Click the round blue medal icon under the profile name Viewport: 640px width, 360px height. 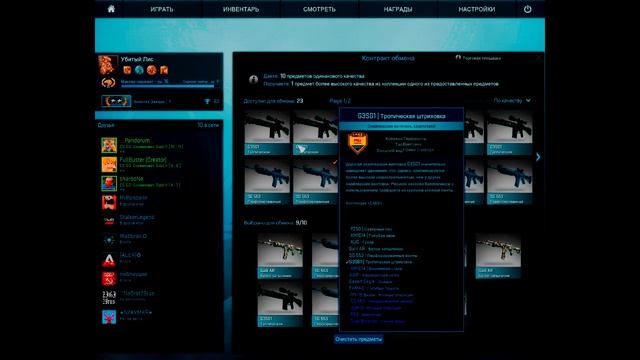pos(139,70)
